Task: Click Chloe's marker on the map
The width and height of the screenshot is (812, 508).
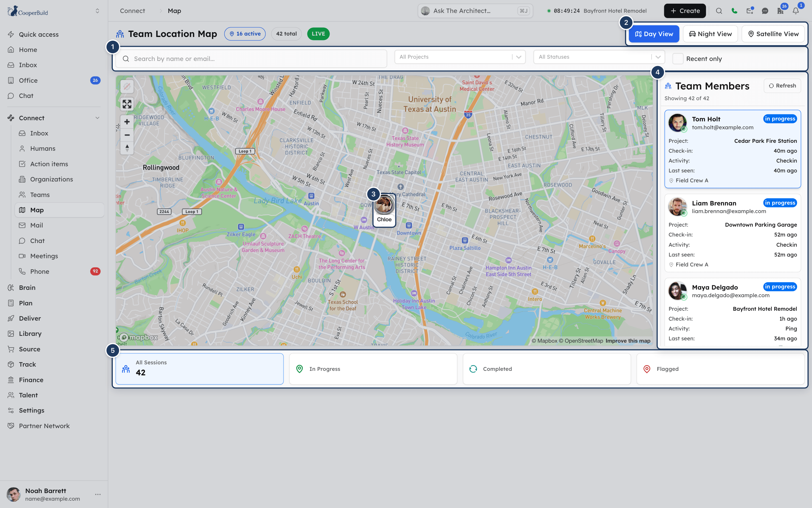Action: coord(384,210)
